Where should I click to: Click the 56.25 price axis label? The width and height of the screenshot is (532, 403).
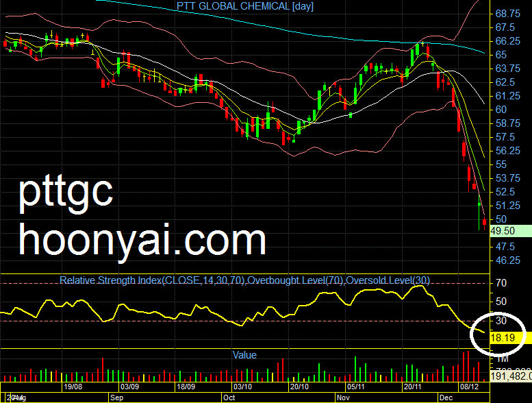coord(507,151)
